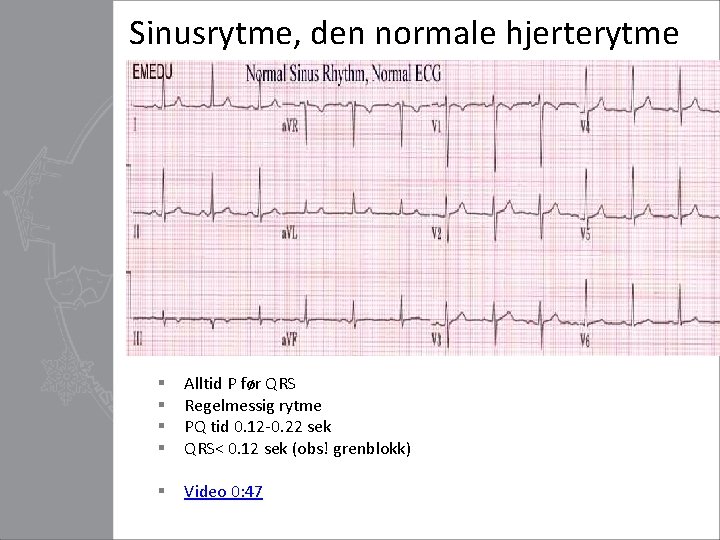Click the V4 lead label
This screenshot has height=540, width=720.
585,126
